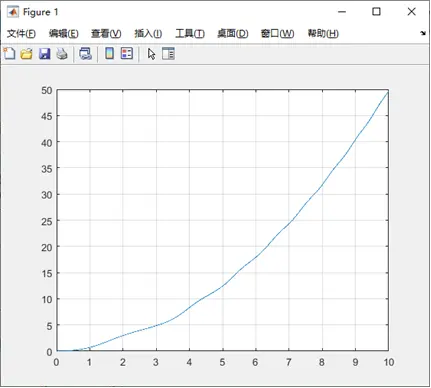This screenshot has height=388, width=431.
Task: Close the Figure 1 window
Action: click(412, 12)
